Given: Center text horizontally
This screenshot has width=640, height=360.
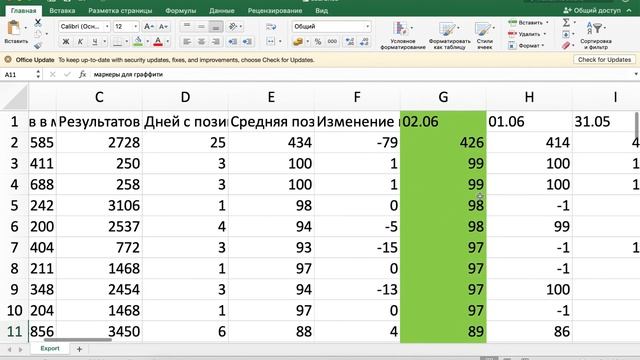Looking at the screenshot, I should [x=201, y=41].
